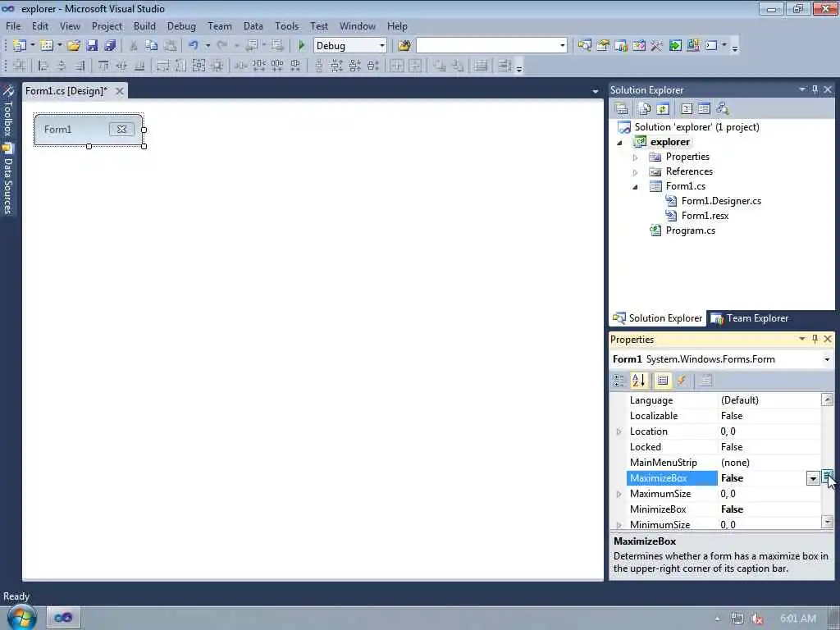
Task: Pin the Solution Explorer panel
Action: [815, 89]
